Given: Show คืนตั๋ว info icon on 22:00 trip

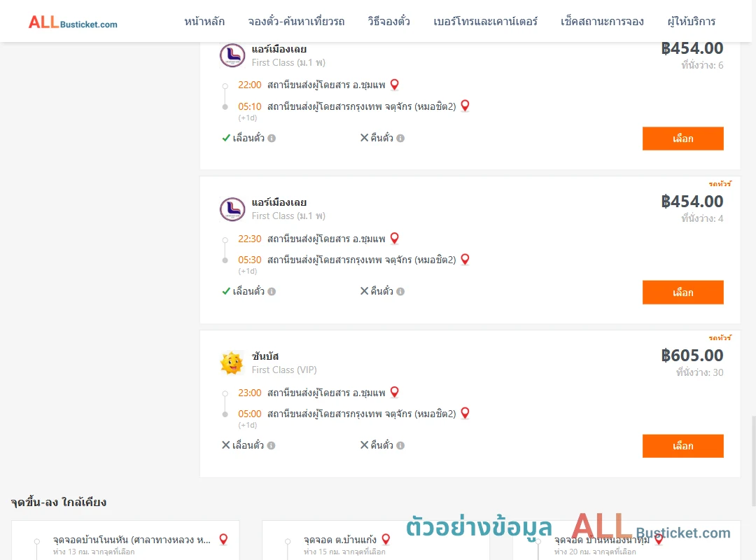Looking at the screenshot, I should tap(400, 138).
